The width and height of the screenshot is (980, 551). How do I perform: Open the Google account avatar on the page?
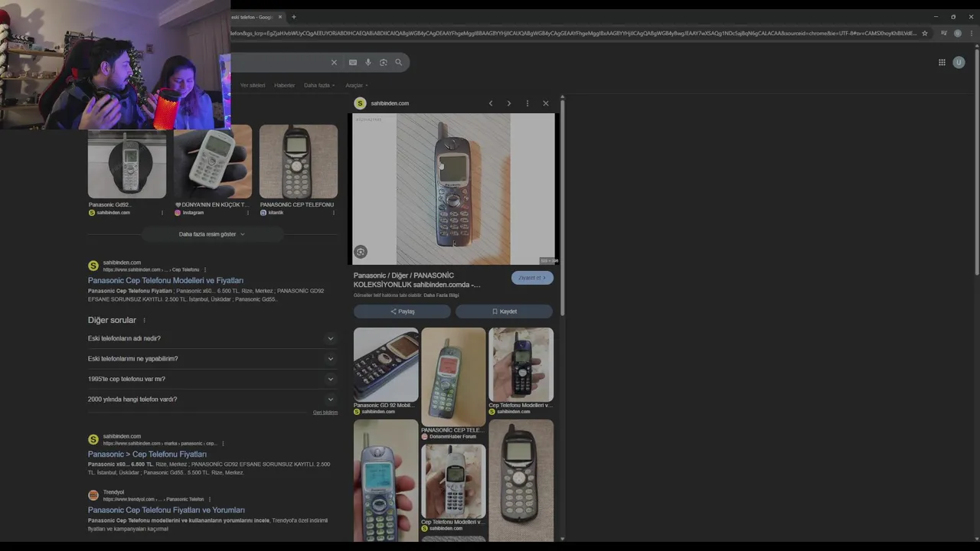click(959, 63)
